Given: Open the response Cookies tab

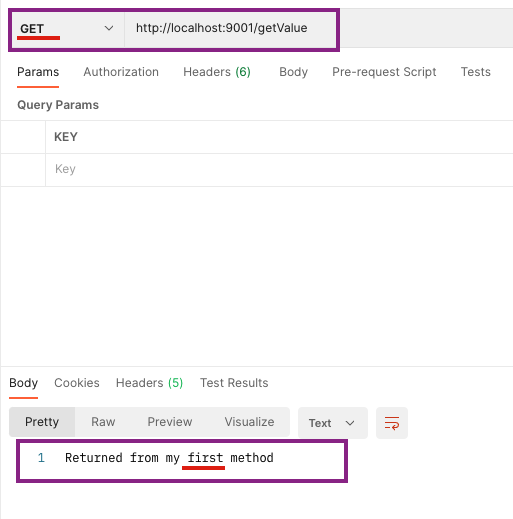Looking at the screenshot, I should (77, 383).
